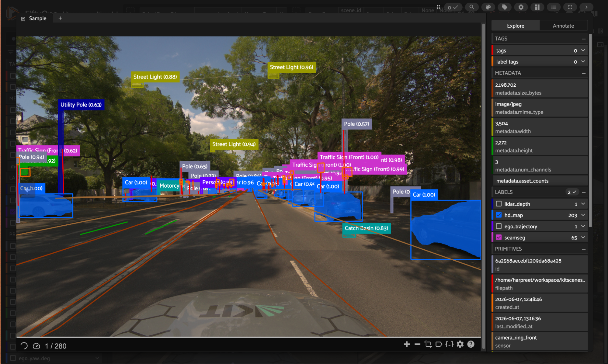Toggle ego_yaw_deg checkbox in background sidebar
The height and width of the screenshot is (364, 608).
tap(13, 358)
